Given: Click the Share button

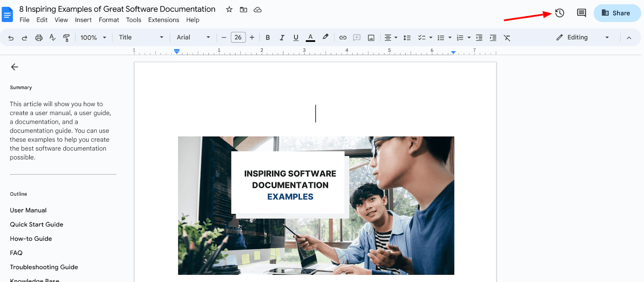Looking at the screenshot, I should (x=617, y=13).
